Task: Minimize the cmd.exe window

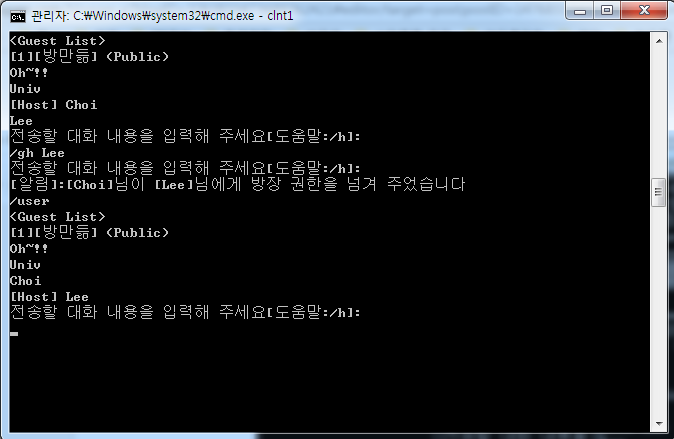Action: tap(579, 11)
